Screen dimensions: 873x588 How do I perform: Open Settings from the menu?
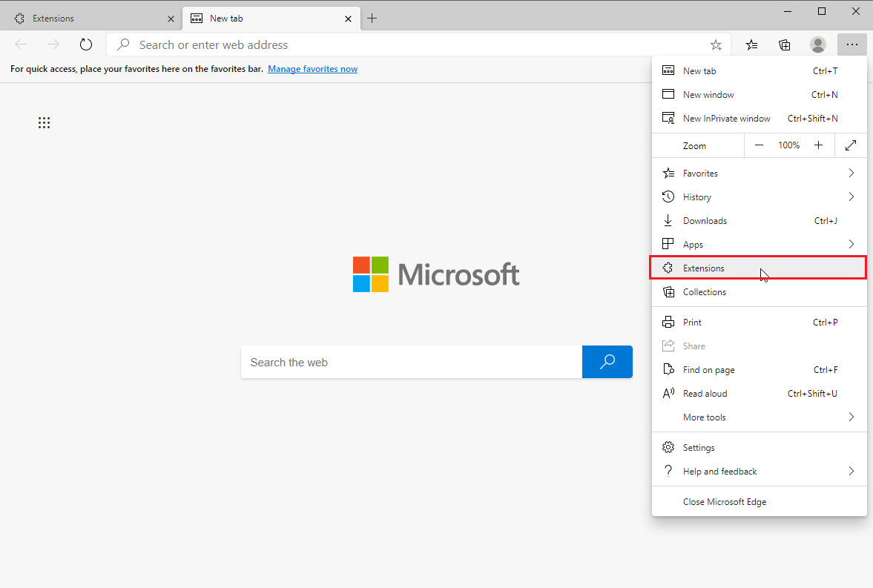pos(760,448)
